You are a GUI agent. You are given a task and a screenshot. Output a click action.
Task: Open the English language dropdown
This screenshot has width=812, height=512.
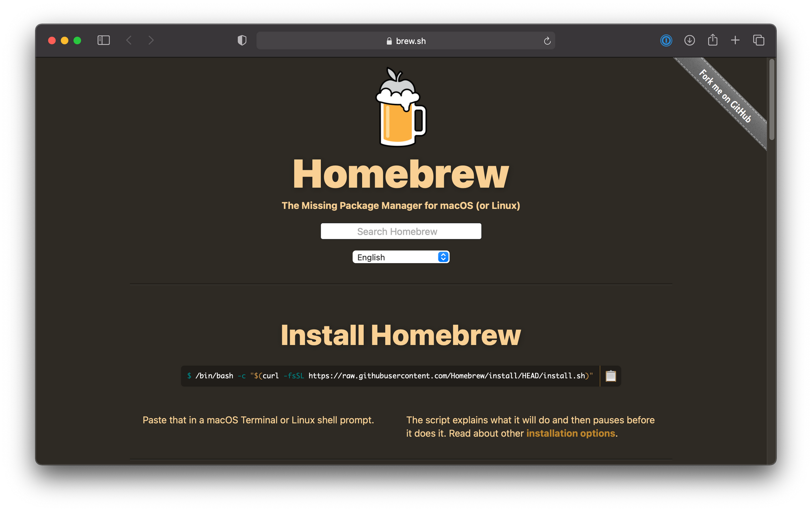pyautogui.click(x=401, y=257)
